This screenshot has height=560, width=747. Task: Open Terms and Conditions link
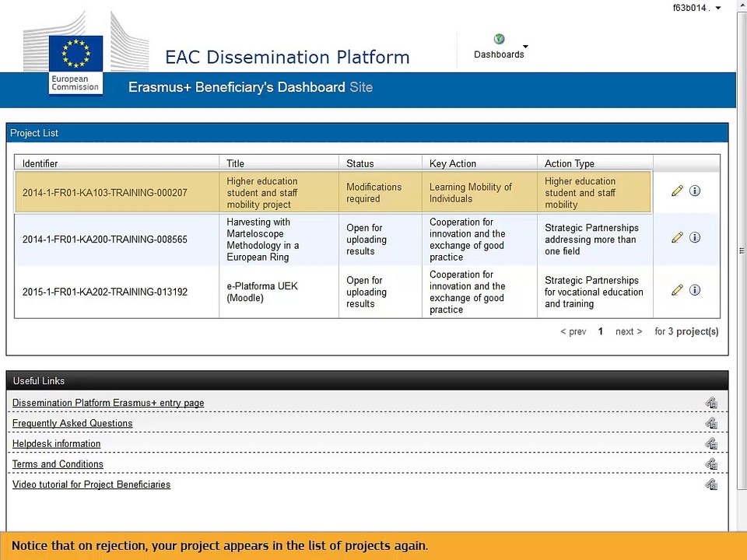coord(58,464)
